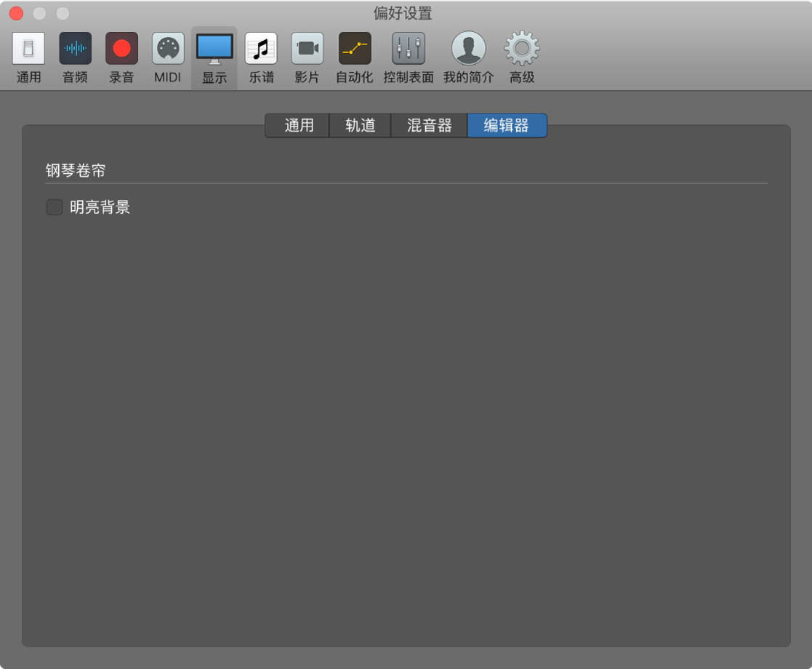
Task: Open the 乐谱 score preferences
Action: (261, 57)
